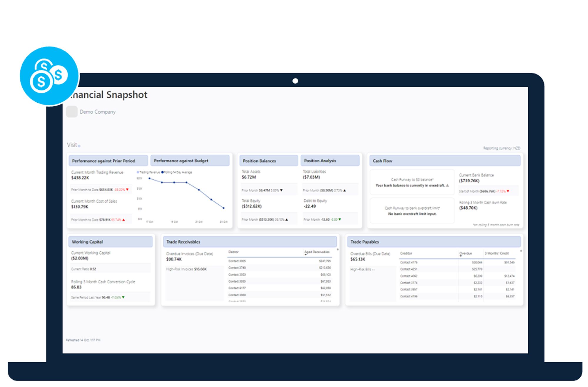
Task: Click the small icon next to Visit
Action: tap(79, 146)
